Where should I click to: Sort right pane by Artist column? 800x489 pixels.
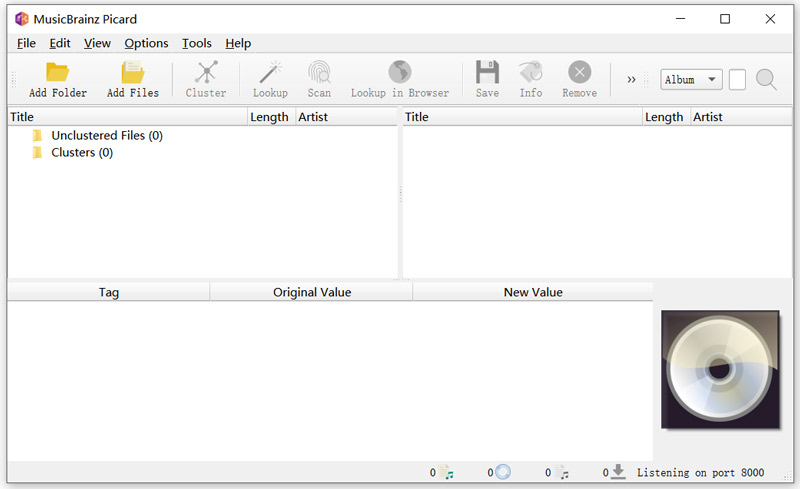click(741, 117)
